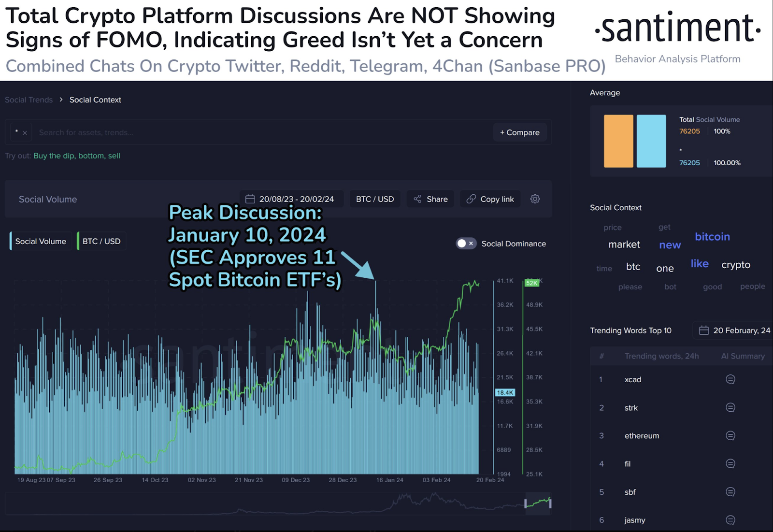Open AI summary icon for fil
773x532 pixels.
point(730,464)
